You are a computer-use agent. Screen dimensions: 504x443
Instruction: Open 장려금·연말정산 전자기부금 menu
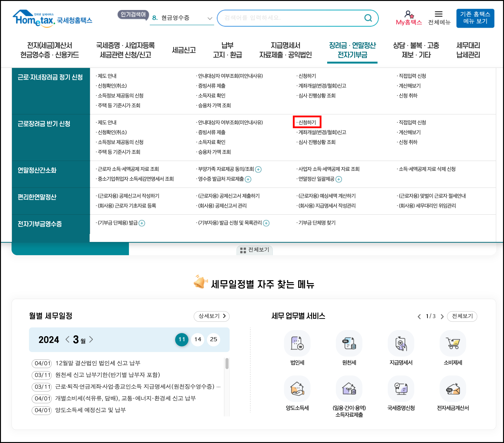352,50
